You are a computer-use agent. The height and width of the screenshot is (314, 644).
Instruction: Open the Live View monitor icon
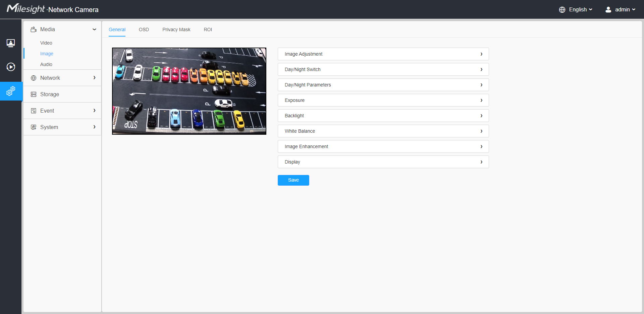pyautogui.click(x=11, y=43)
